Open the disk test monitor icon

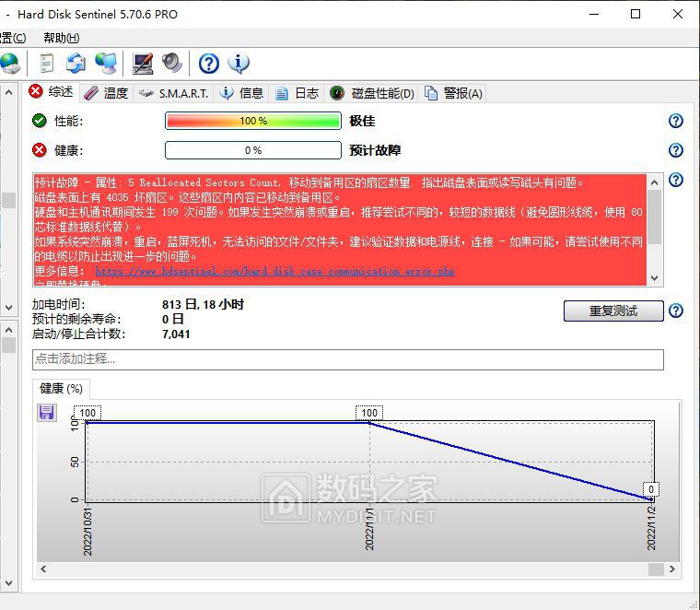tap(143, 64)
